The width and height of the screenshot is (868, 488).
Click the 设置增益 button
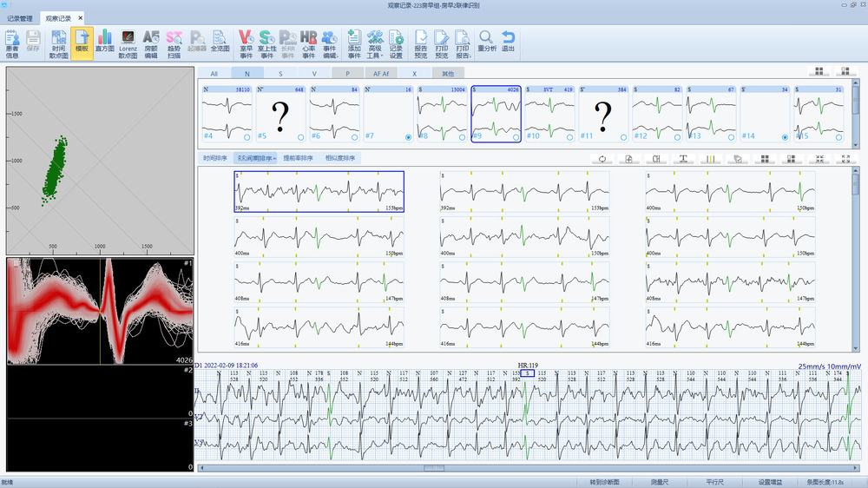[x=770, y=482]
